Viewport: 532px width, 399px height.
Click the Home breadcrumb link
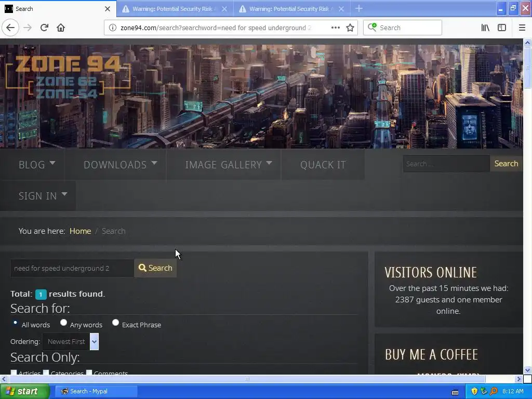coord(80,231)
